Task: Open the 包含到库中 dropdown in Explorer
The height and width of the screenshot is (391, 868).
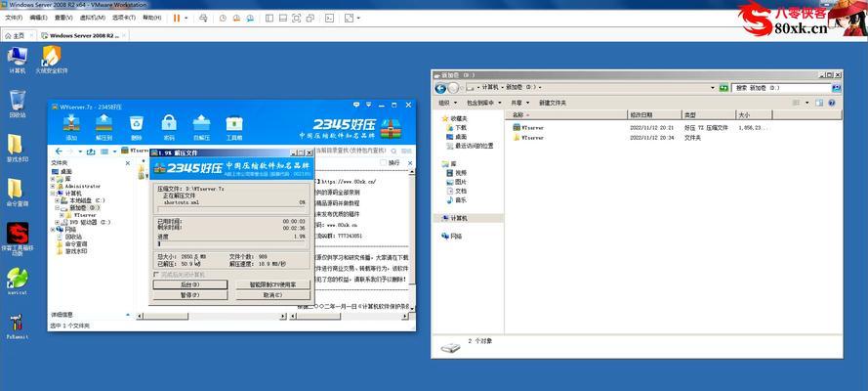Action: tap(484, 103)
